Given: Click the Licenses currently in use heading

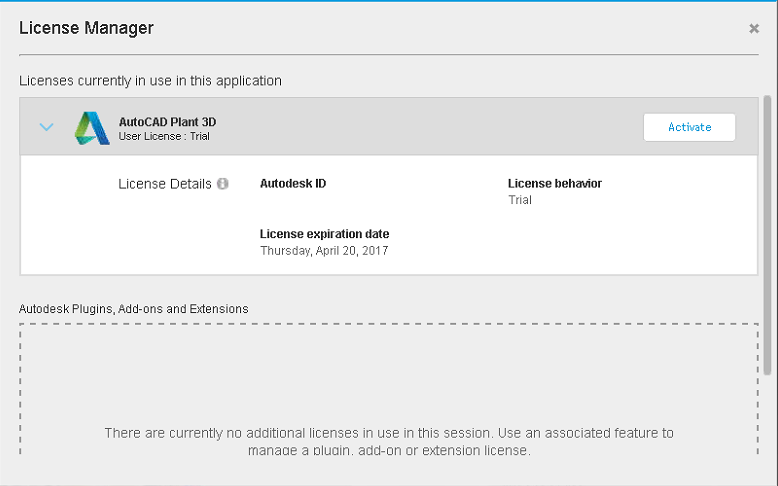Looking at the screenshot, I should tap(150, 80).
